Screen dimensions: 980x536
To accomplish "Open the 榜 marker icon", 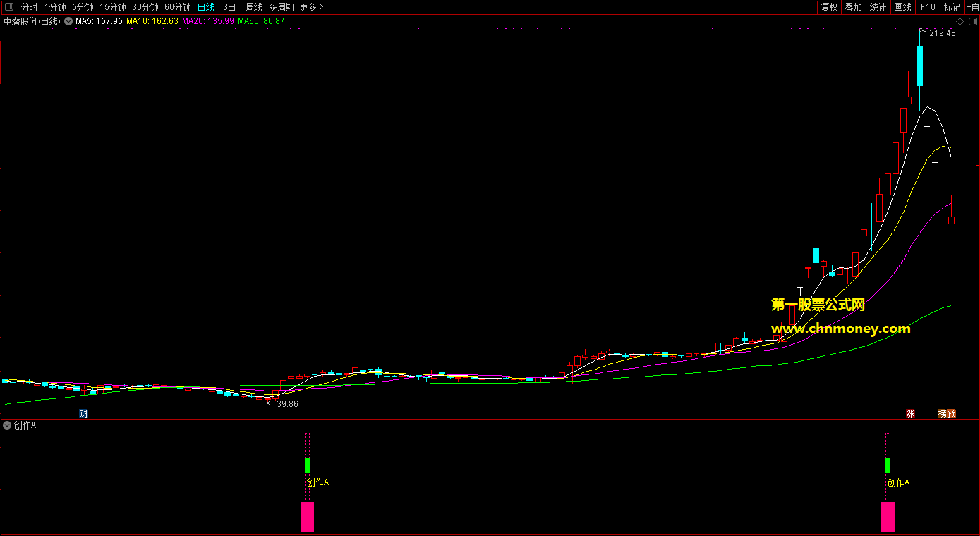I will pyautogui.click(x=942, y=414).
